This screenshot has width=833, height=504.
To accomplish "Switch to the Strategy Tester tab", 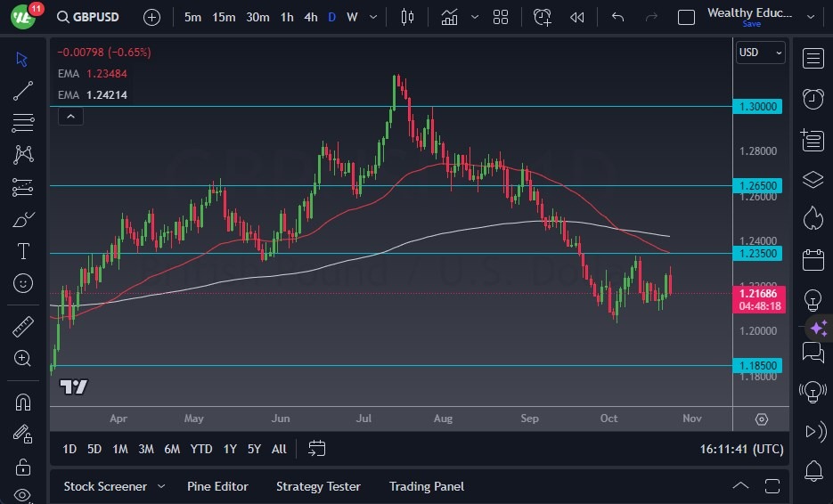I will point(318,486).
